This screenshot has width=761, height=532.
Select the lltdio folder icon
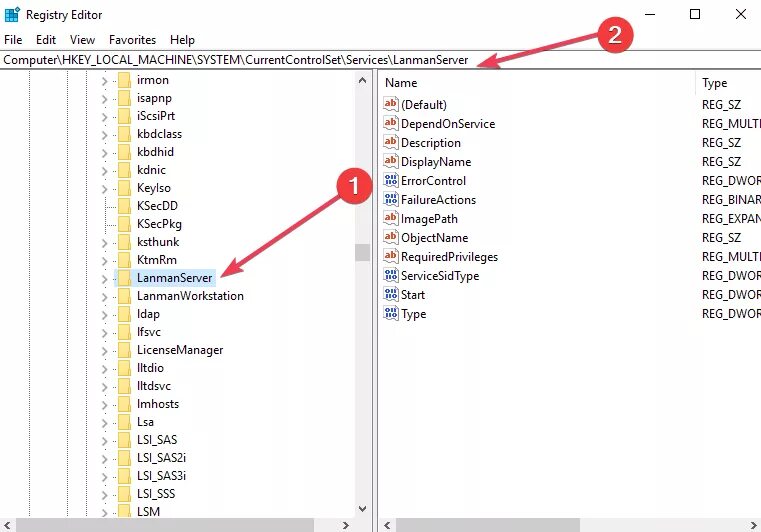pyautogui.click(x=124, y=368)
